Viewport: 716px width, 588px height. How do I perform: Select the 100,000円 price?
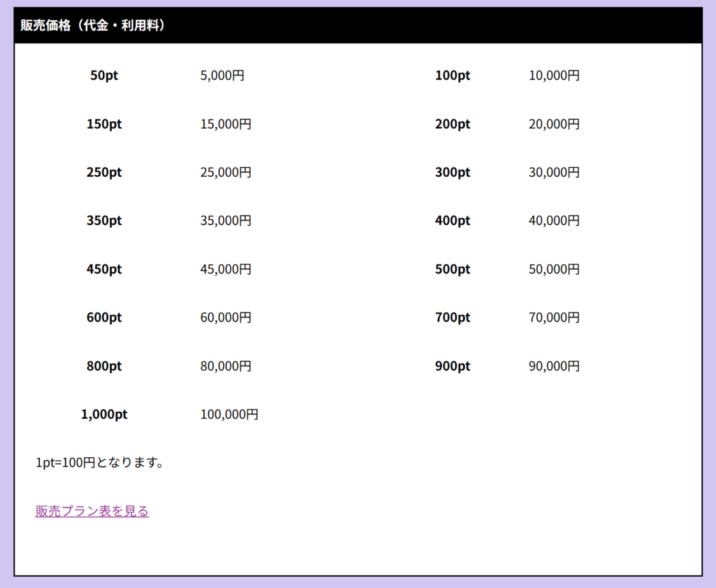(229, 415)
